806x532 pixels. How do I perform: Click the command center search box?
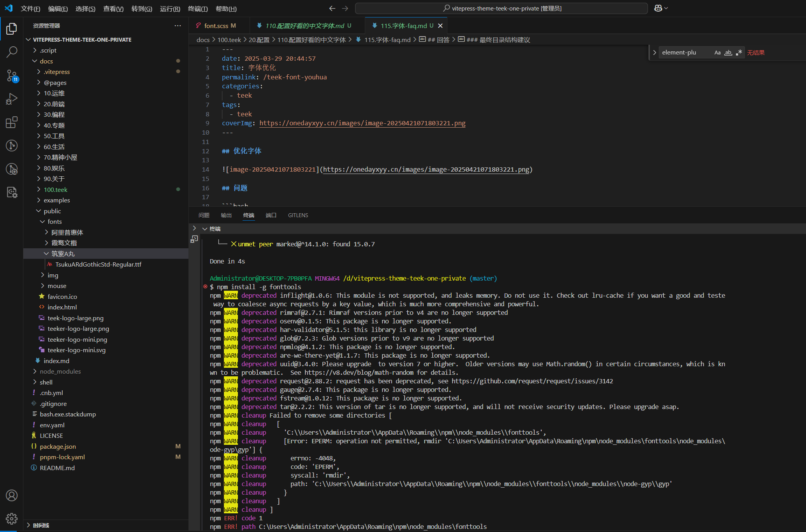point(502,8)
